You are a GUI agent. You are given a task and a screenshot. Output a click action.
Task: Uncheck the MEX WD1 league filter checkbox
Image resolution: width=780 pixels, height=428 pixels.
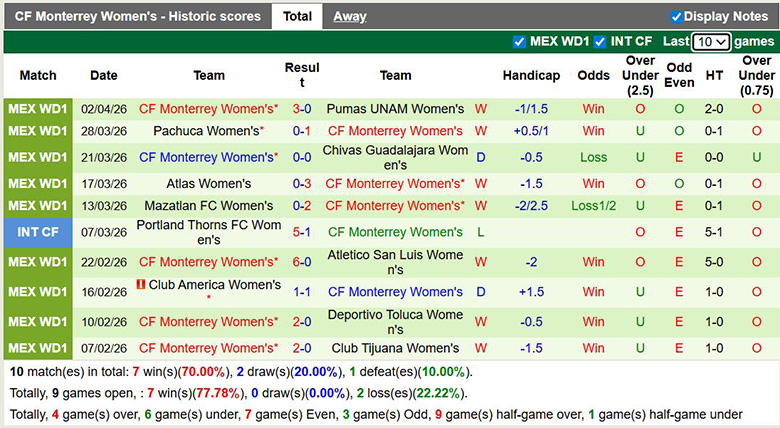(519, 42)
